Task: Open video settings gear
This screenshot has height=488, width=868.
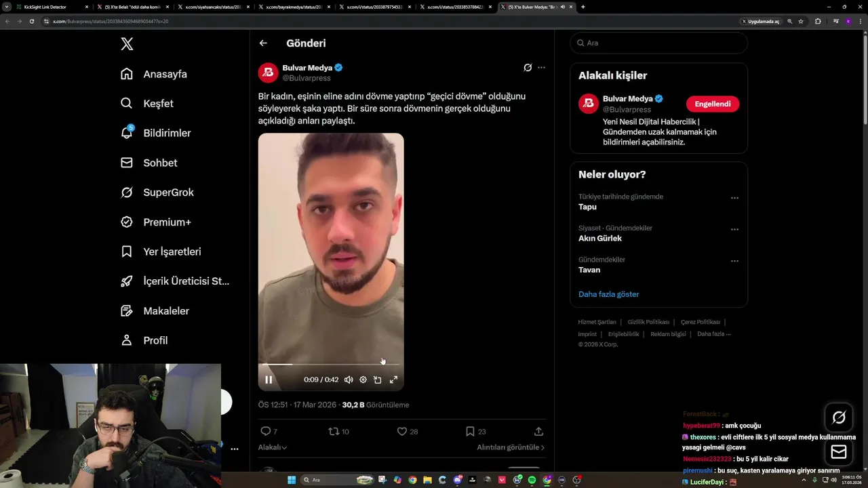Action: (x=363, y=380)
